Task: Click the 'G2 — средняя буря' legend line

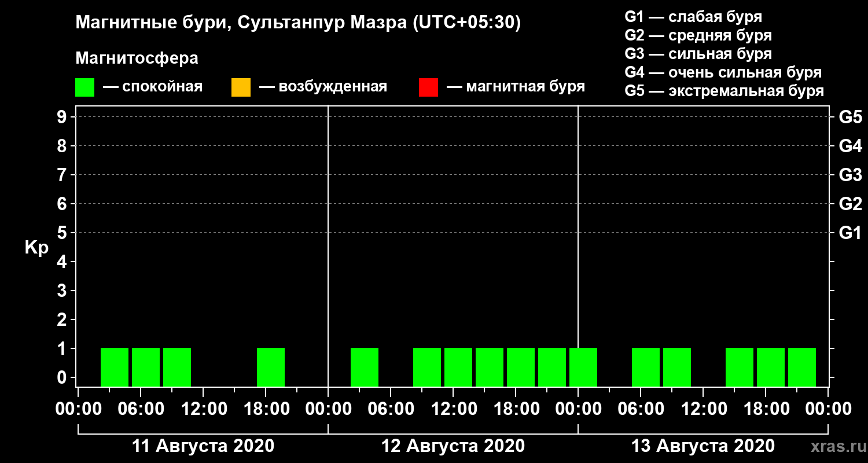Action: click(698, 35)
